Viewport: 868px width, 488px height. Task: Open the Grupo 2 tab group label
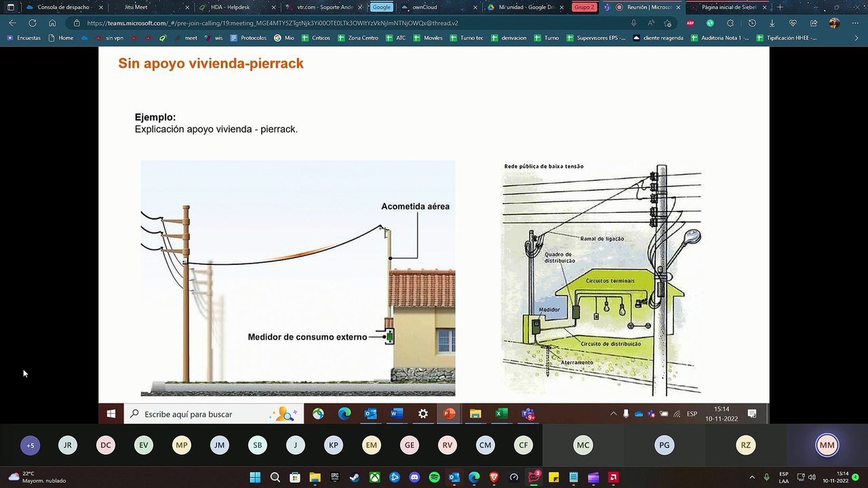[x=584, y=7]
